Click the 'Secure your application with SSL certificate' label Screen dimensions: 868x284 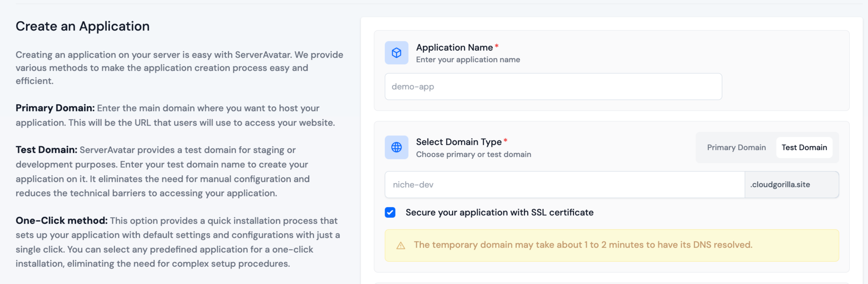point(499,212)
